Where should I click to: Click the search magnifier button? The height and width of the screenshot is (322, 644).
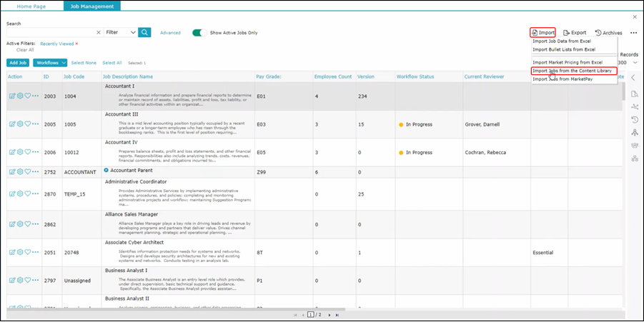[x=144, y=32]
